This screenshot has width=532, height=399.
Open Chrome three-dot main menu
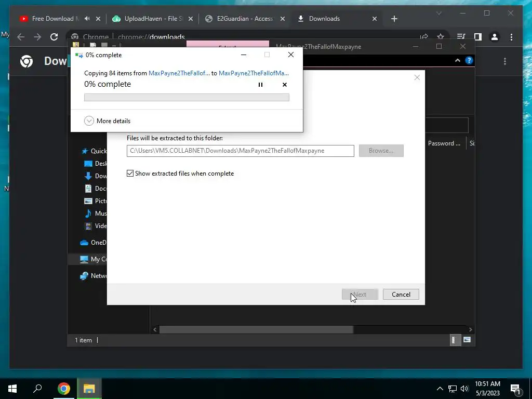point(511,37)
